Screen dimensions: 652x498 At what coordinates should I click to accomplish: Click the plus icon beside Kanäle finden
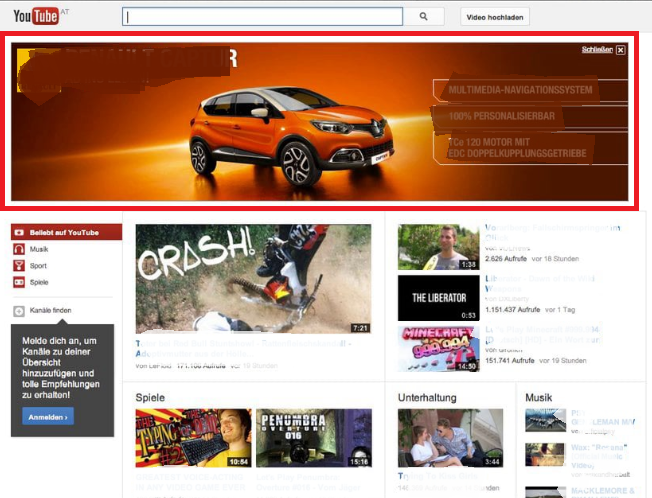click(19, 311)
